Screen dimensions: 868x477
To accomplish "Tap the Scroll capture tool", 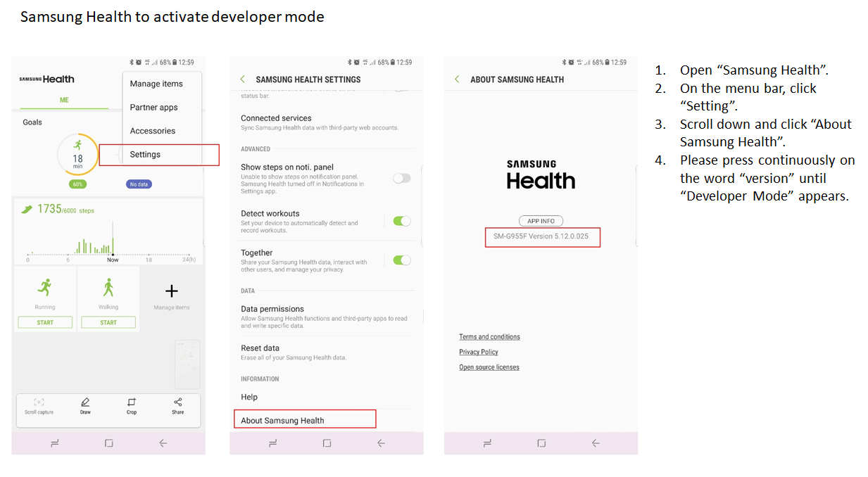I will coord(39,406).
